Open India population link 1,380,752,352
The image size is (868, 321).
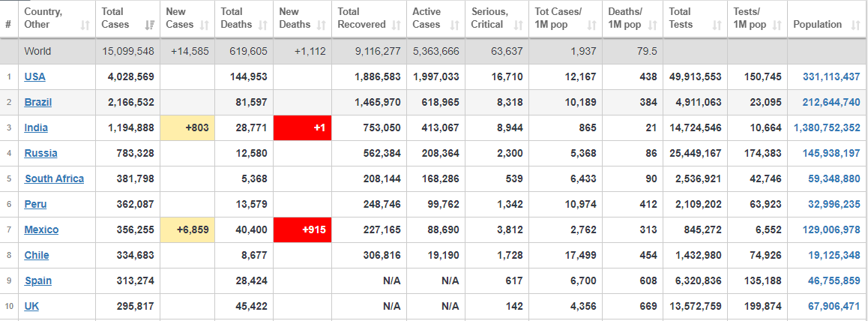(x=827, y=127)
